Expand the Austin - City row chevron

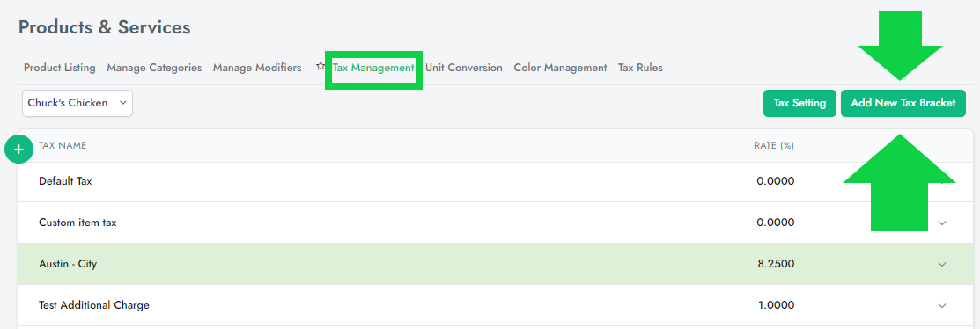click(x=942, y=264)
